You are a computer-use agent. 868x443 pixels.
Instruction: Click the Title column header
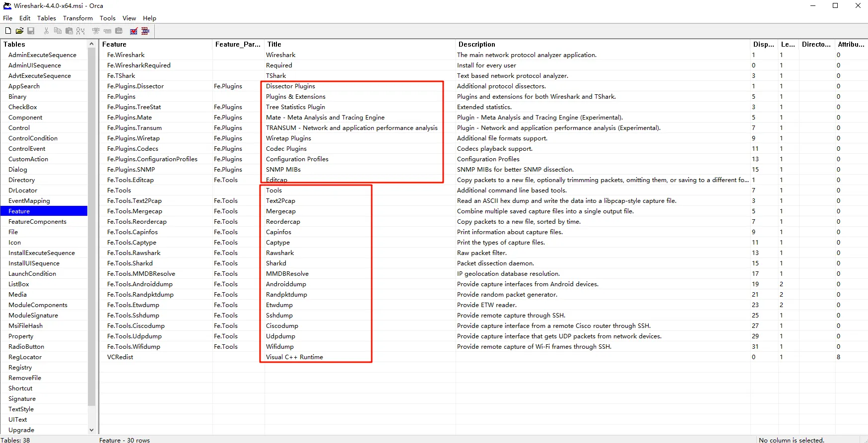click(x=360, y=44)
